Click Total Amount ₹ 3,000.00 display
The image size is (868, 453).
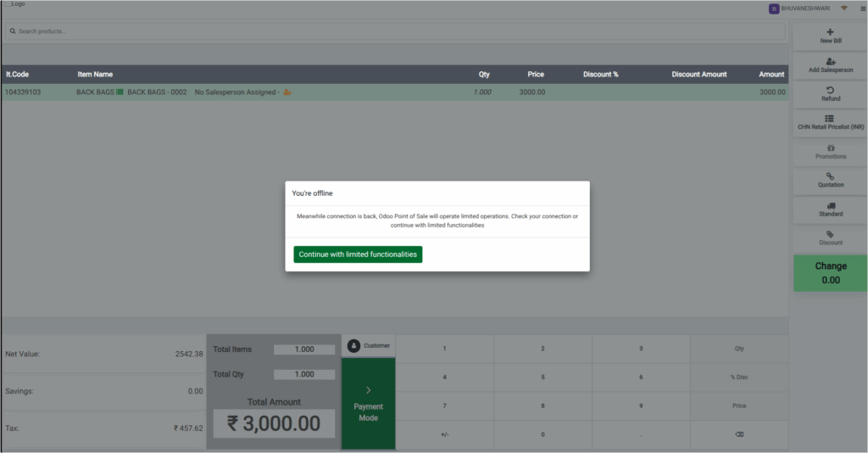click(x=274, y=423)
